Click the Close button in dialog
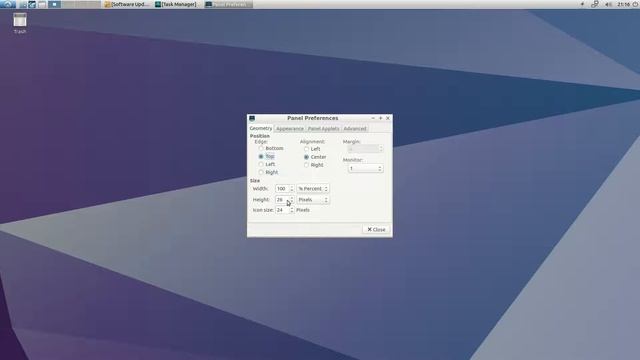 (376, 229)
